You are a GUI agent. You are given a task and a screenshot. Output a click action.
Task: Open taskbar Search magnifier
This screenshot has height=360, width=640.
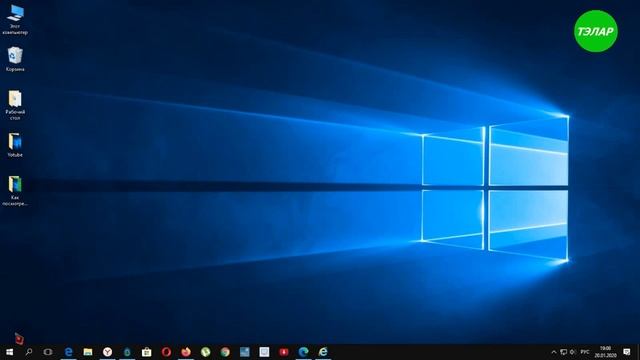(29, 352)
